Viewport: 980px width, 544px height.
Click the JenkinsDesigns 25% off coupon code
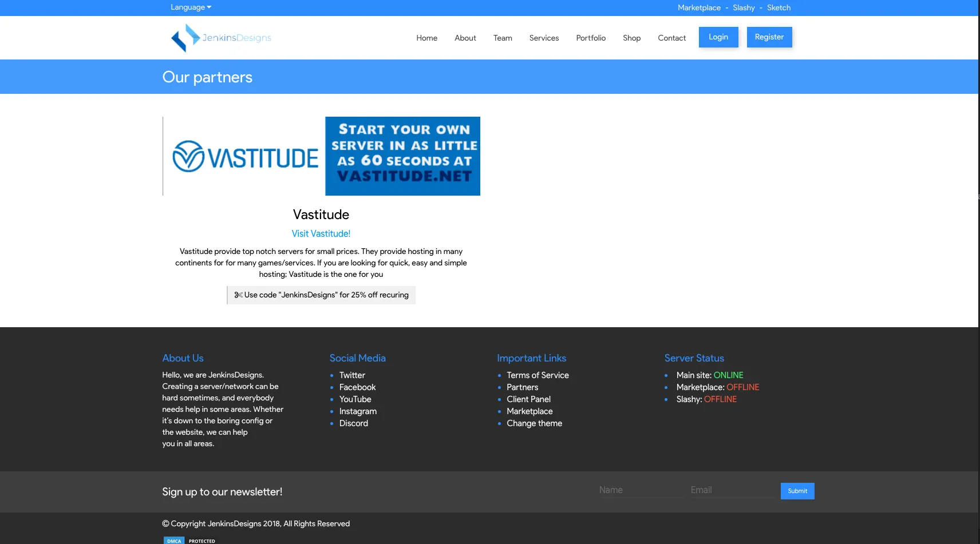tap(321, 295)
